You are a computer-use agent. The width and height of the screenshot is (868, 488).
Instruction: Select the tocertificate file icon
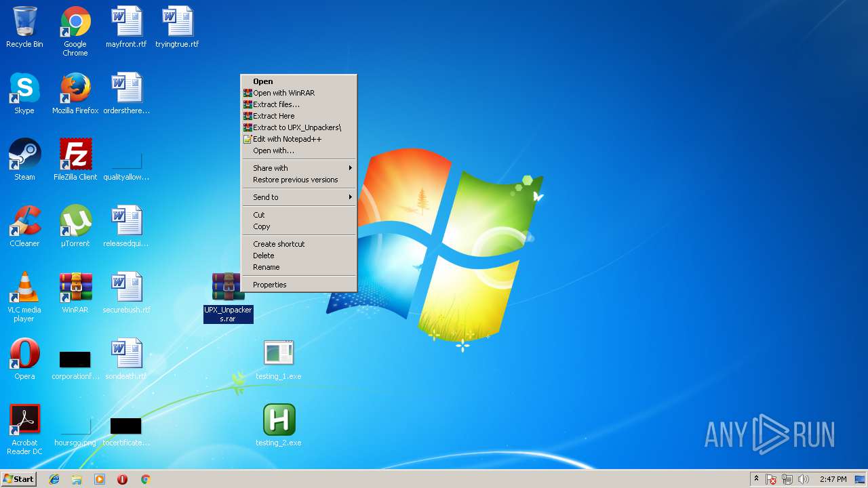pos(126,431)
